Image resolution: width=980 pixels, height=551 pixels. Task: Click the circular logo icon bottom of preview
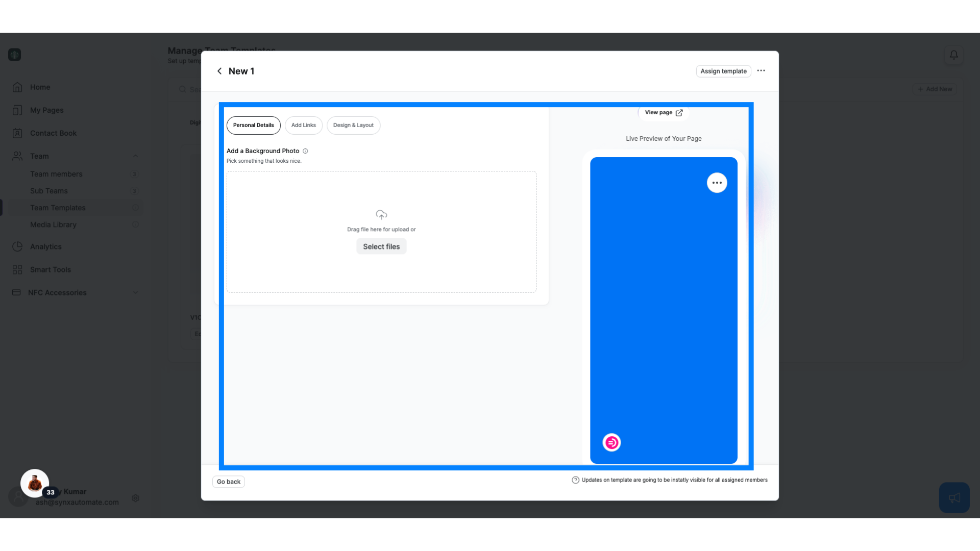[611, 442]
